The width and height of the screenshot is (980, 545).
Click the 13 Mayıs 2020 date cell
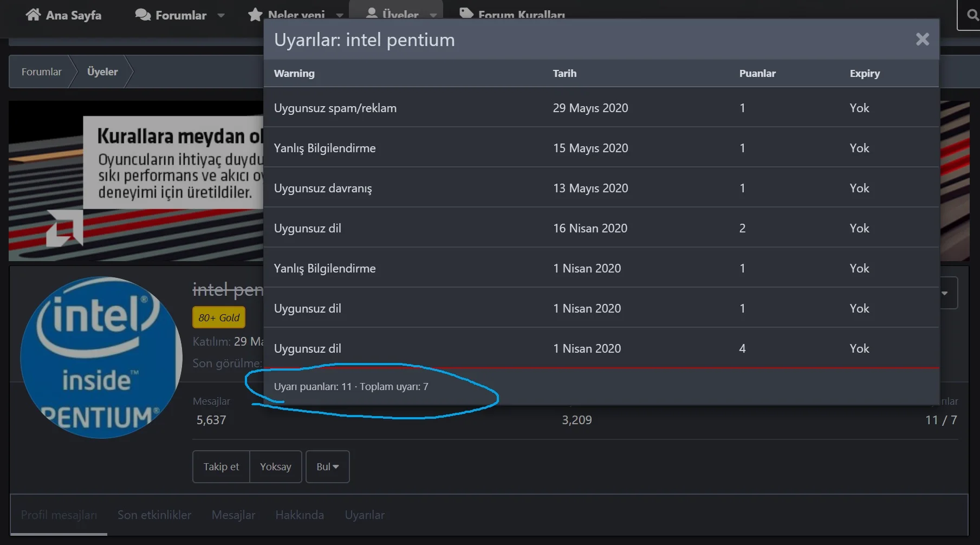[590, 188]
